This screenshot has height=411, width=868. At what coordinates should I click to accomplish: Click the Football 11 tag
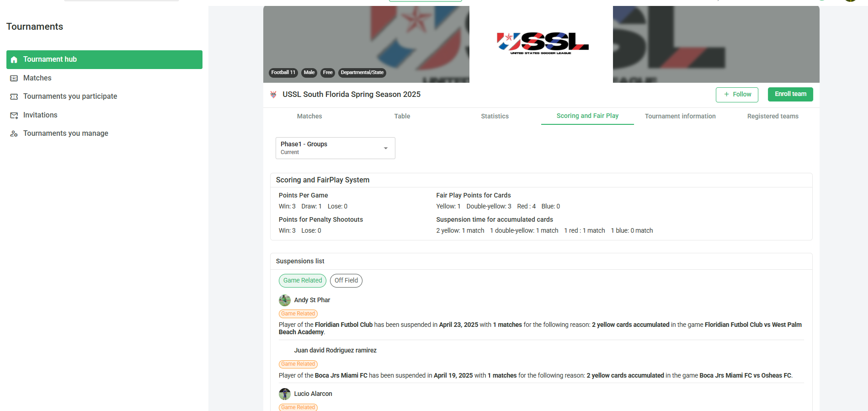click(x=283, y=73)
